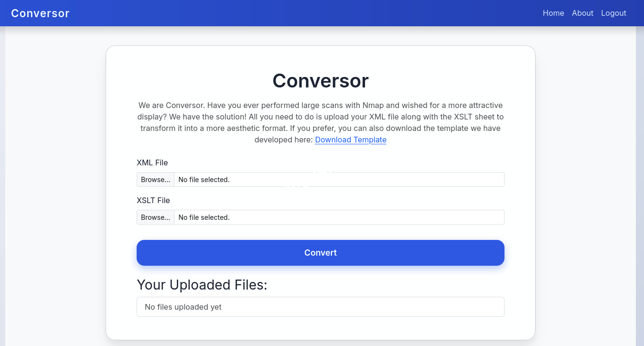Open the file picker under XML File
Image resolution: width=644 pixels, height=346 pixels.
click(x=155, y=179)
